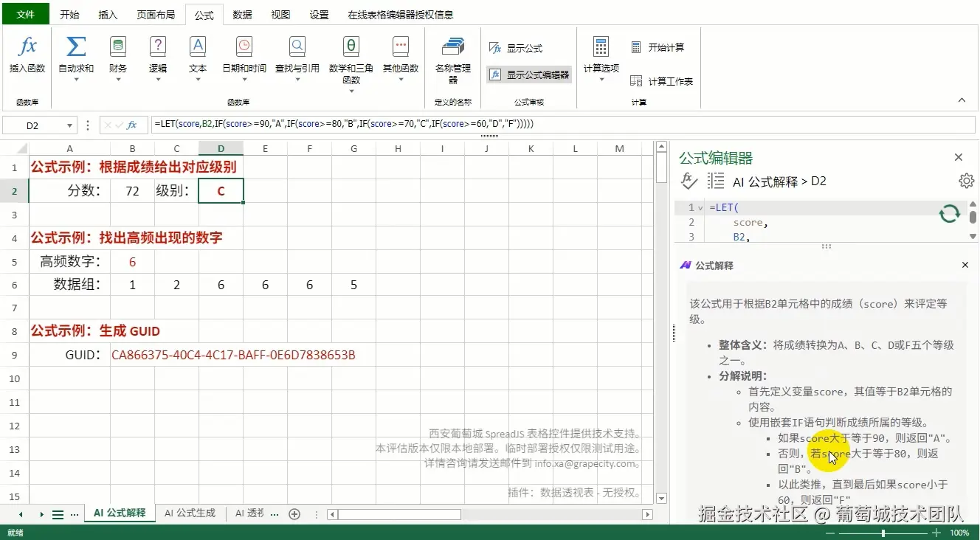Switch to the 数据 tab
This screenshot has width=980, height=540.
click(242, 15)
